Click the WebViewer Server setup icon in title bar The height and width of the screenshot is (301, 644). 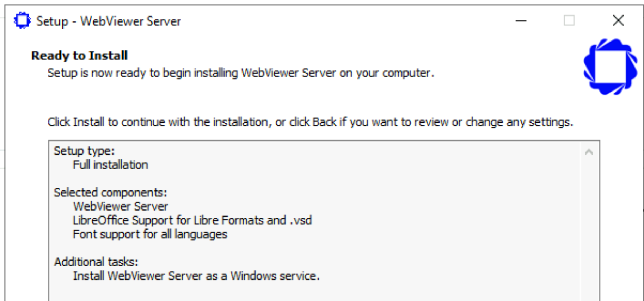pos(22,20)
